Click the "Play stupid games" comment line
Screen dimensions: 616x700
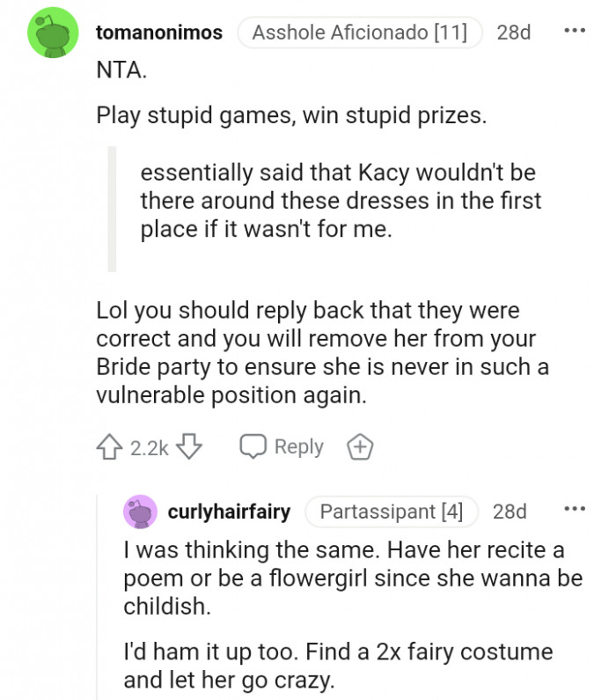click(291, 115)
